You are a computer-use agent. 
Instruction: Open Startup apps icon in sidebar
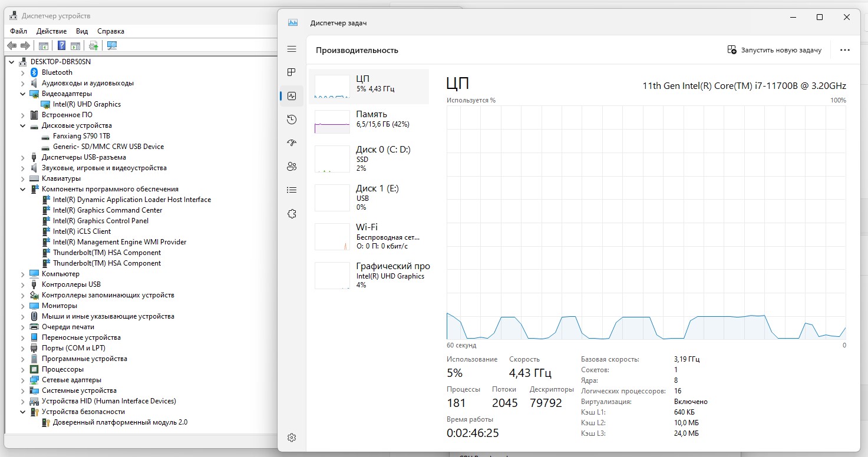[x=292, y=143]
